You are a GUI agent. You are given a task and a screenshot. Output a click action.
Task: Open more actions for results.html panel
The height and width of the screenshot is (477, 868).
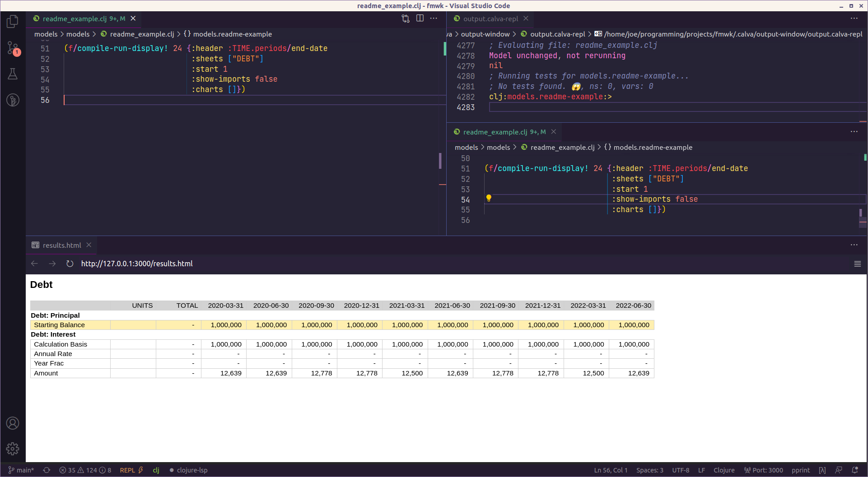pos(854,245)
